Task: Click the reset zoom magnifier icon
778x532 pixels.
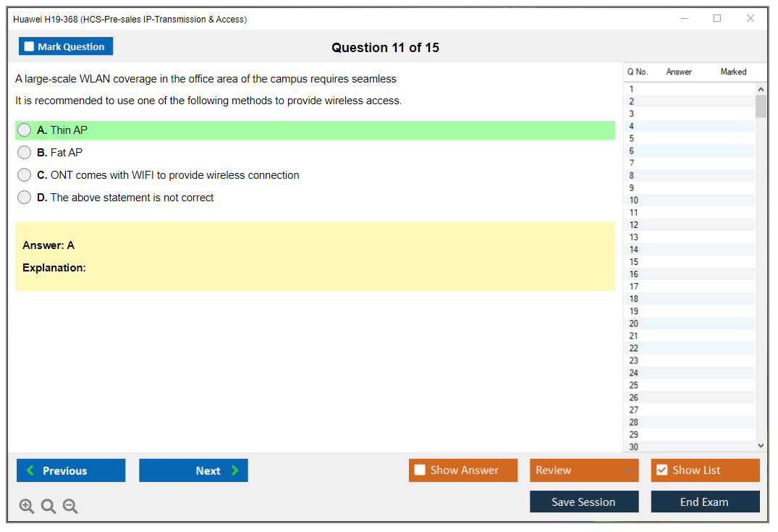Action: (48, 507)
